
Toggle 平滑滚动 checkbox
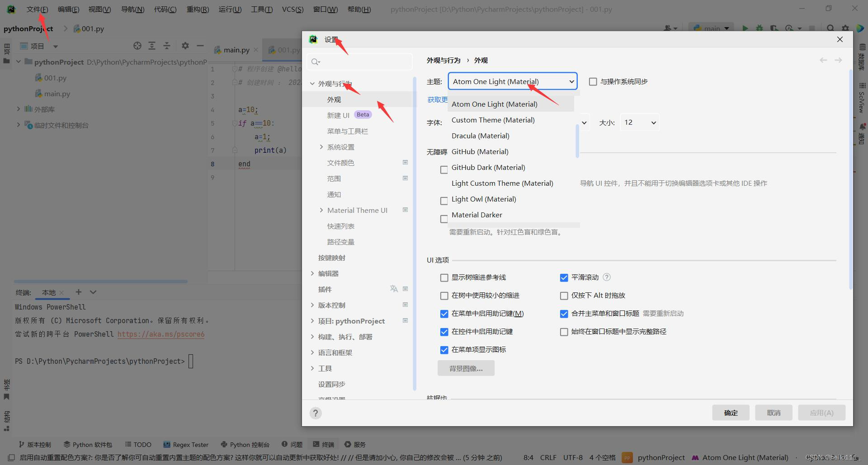564,277
